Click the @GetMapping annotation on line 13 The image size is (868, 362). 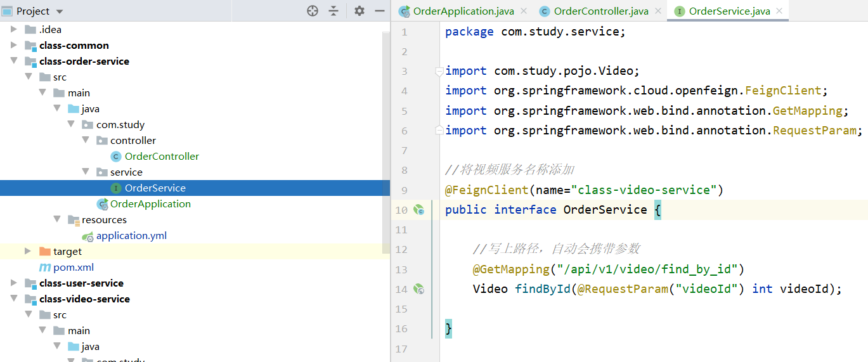511,269
